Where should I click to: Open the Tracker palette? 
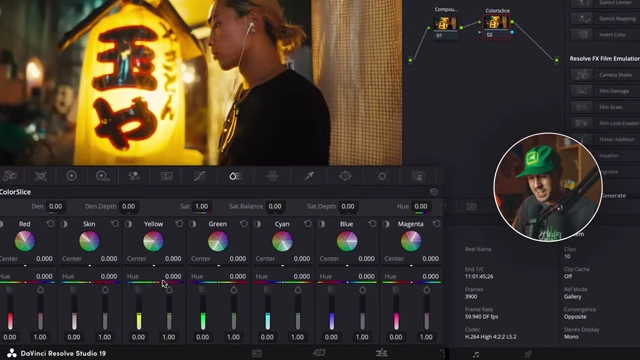(382, 176)
